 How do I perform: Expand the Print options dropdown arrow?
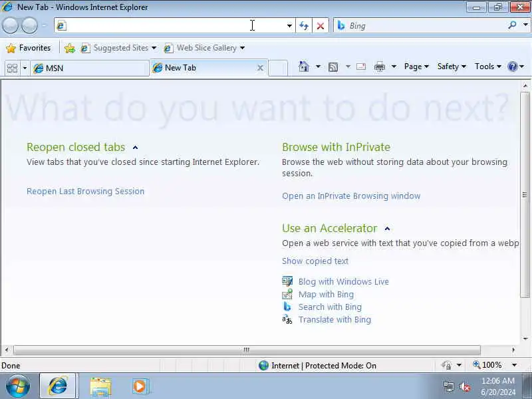pyautogui.click(x=394, y=66)
